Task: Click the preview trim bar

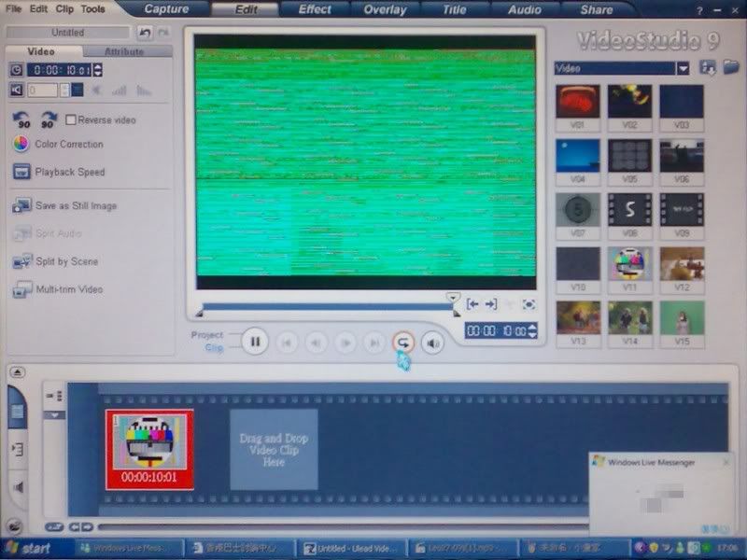Action: point(328,307)
